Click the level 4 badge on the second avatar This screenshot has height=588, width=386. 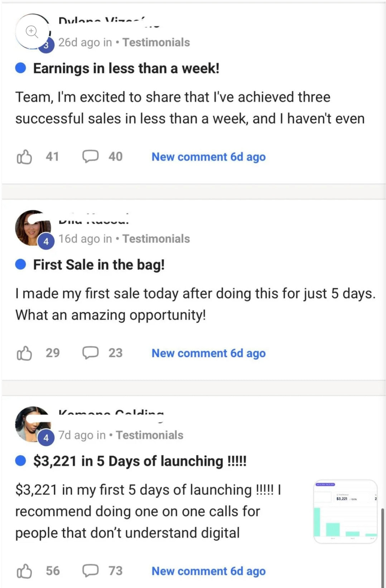click(46, 242)
